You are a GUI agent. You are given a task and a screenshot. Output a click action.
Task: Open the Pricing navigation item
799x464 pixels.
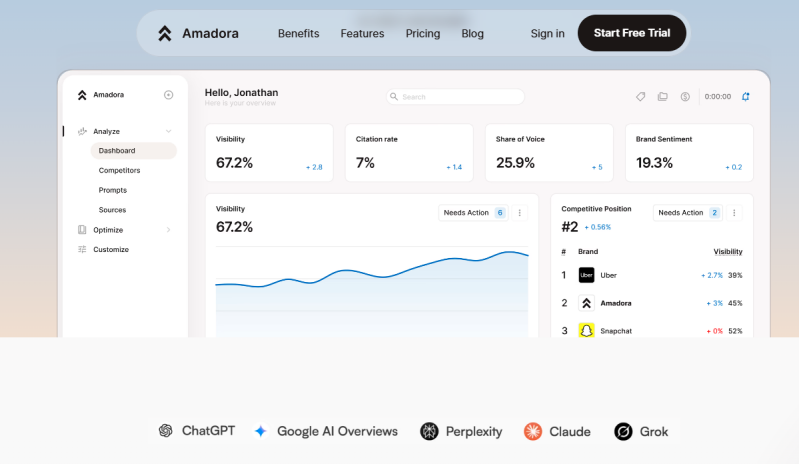(x=422, y=33)
